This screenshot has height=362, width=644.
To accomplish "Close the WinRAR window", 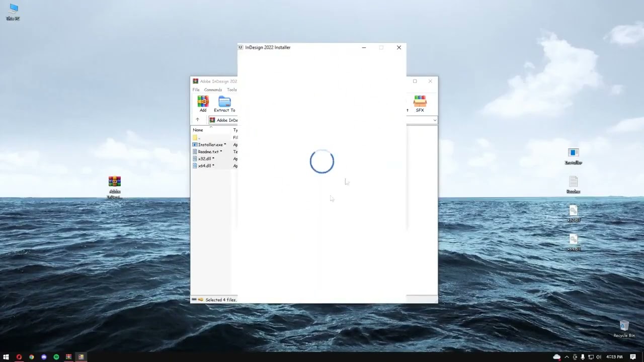I will 430,81.
